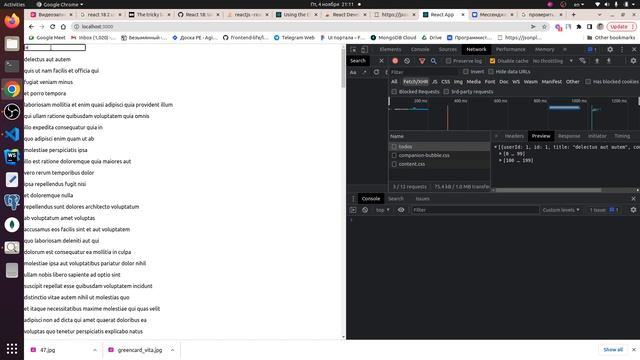Import a HAR file with the upload arrow
This screenshot has width=640, height=360.
click(597, 61)
